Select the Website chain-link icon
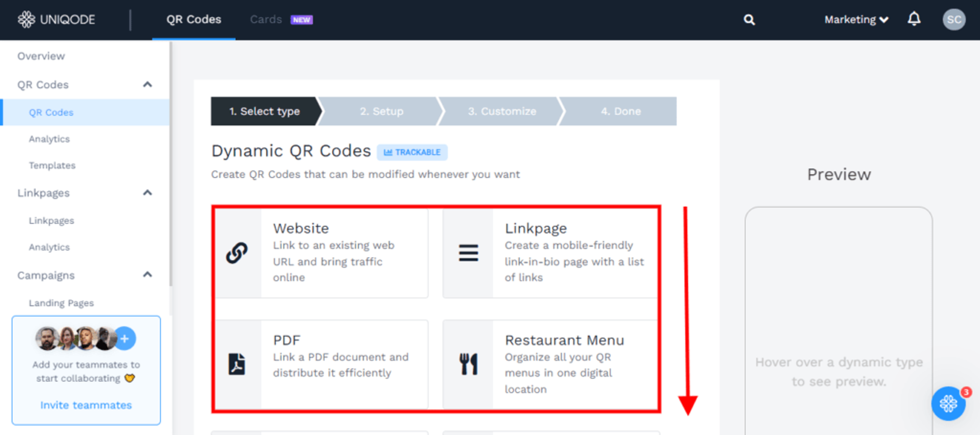This screenshot has height=435, width=980. pos(237,253)
